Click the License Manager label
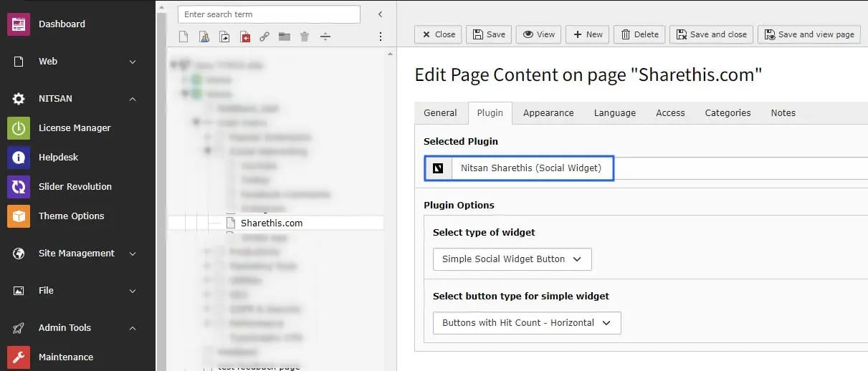The width and height of the screenshot is (868, 371). pyautogui.click(x=75, y=128)
